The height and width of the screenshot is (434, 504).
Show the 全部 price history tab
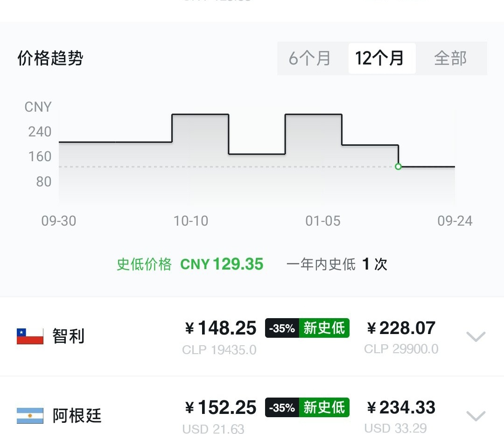coord(450,58)
